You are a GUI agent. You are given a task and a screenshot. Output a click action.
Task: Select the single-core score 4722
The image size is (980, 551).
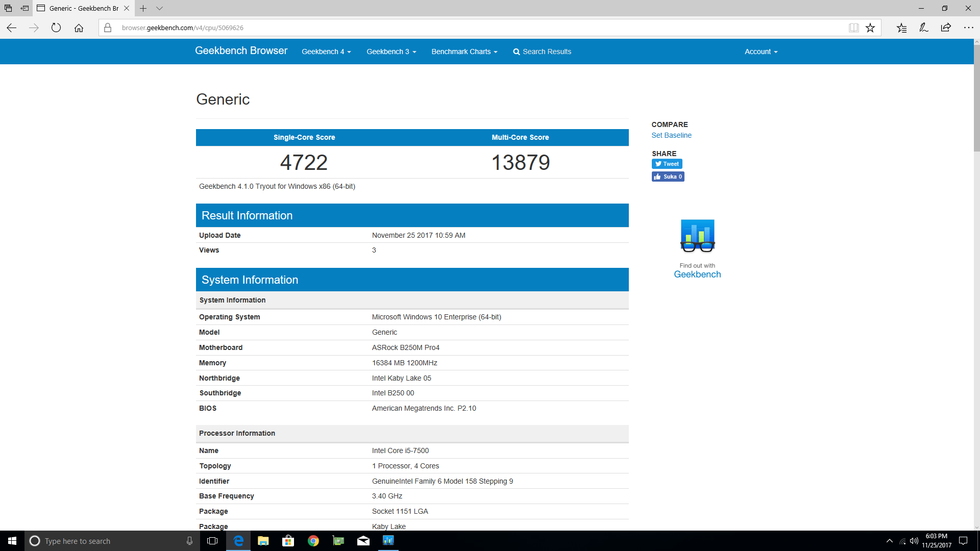tap(304, 163)
